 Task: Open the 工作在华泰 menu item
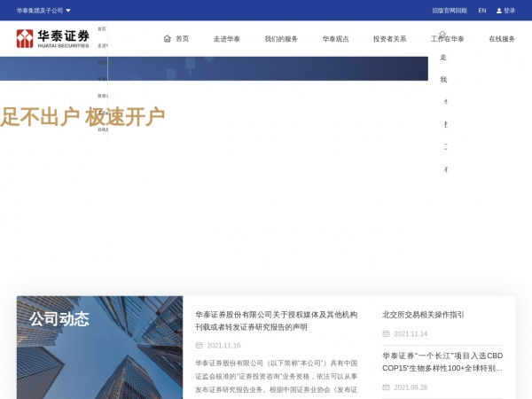pos(447,39)
